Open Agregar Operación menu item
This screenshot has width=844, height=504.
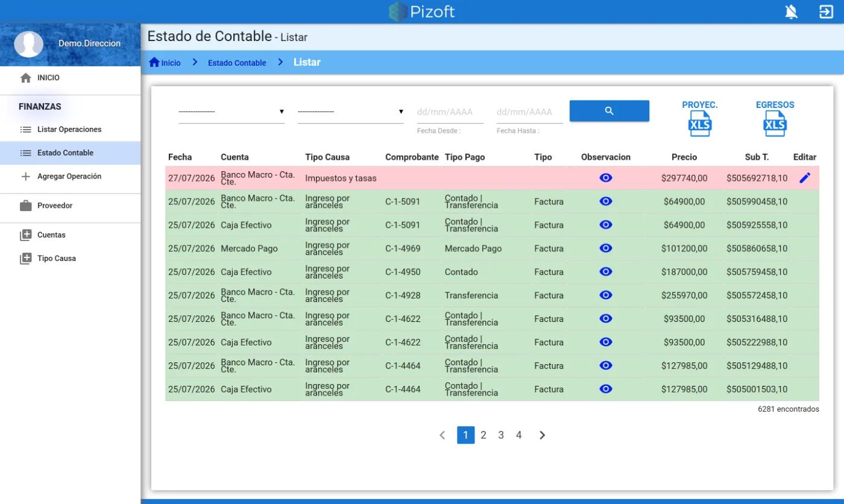pyautogui.click(x=70, y=177)
